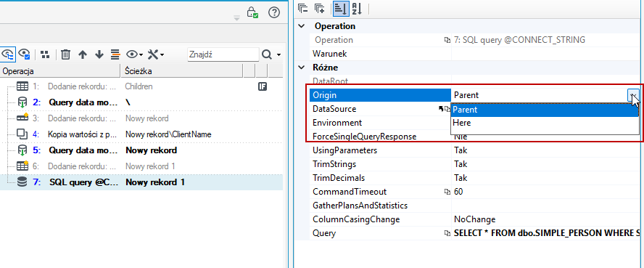Open help via question mark icon

click(x=274, y=12)
